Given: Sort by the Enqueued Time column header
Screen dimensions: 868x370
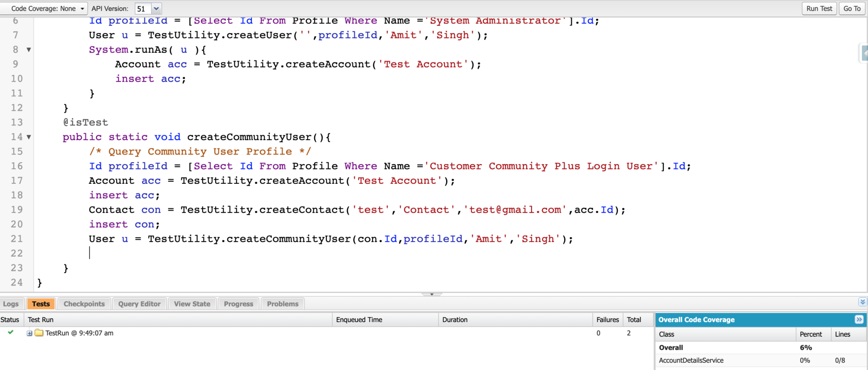Looking at the screenshot, I should (x=386, y=320).
